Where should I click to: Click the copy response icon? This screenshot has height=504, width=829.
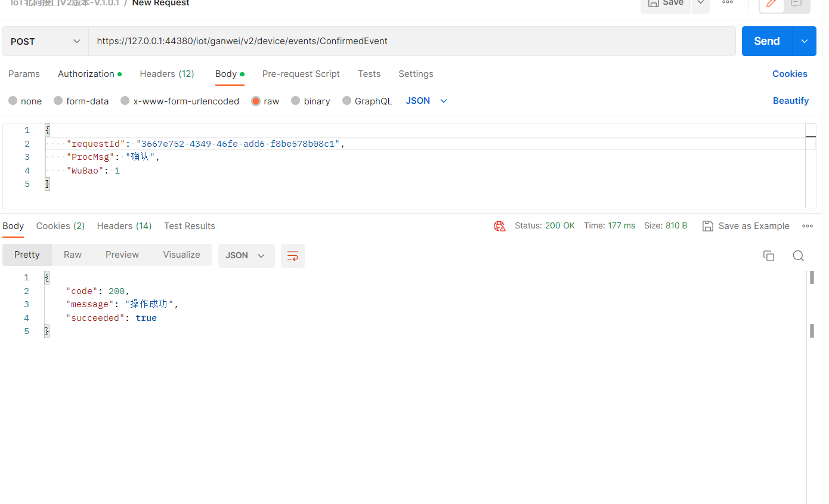pos(769,256)
